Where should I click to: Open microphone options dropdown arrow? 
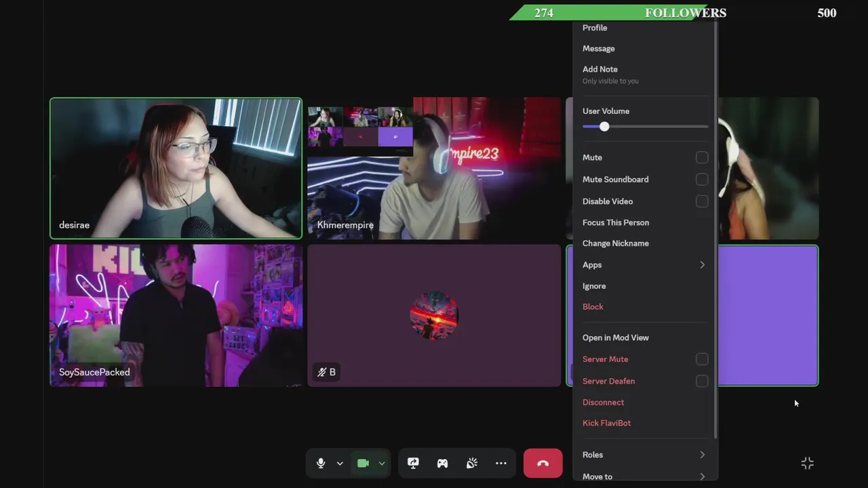point(340,464)
